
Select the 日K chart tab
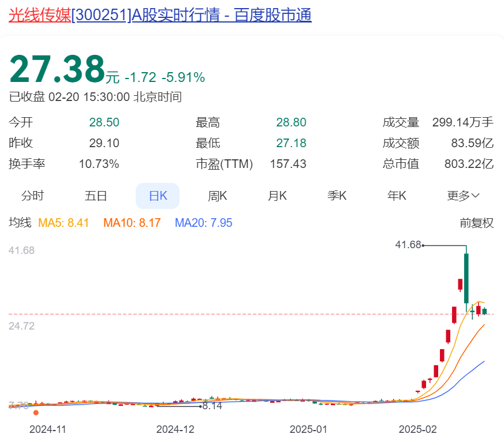point(158,196)
